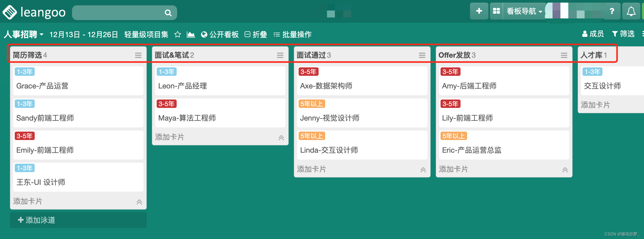
Task: Expand the 看板导航 dropdown
Action: pos(524,11)
